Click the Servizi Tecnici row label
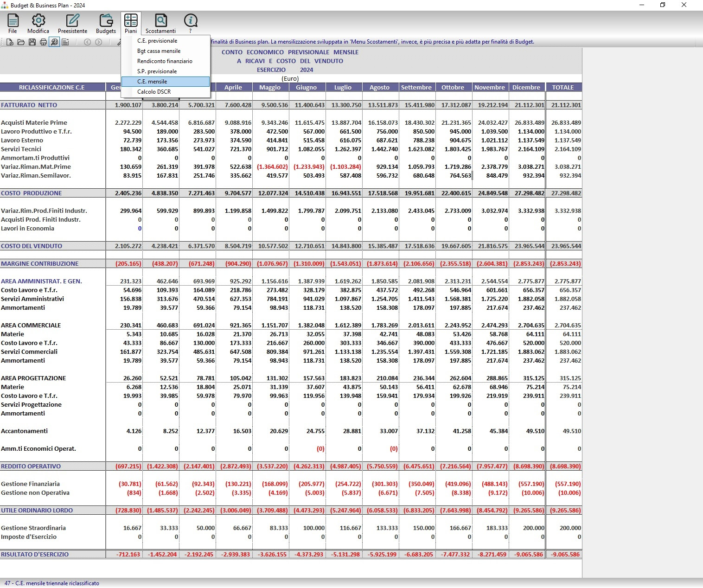 (21, 149)
